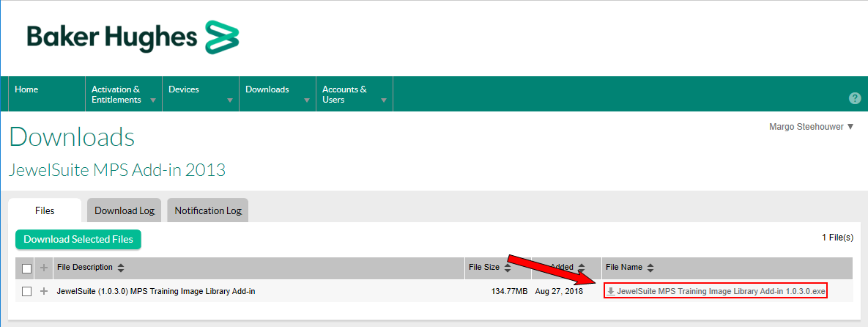This screenshot has height=327, width=868.
Task: Expand the JewelSuite file row plus icon
Action: point(44,291)
